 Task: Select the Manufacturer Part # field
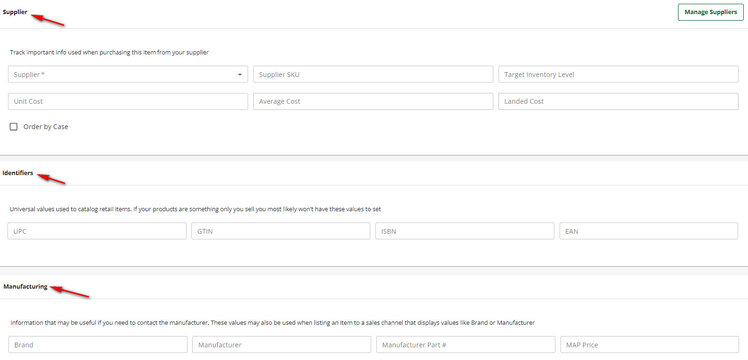[466, 345]
